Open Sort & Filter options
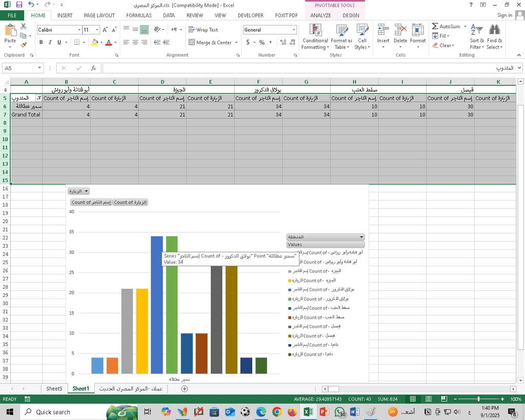This screenshot has width=525, height=420. click(477, 36)
